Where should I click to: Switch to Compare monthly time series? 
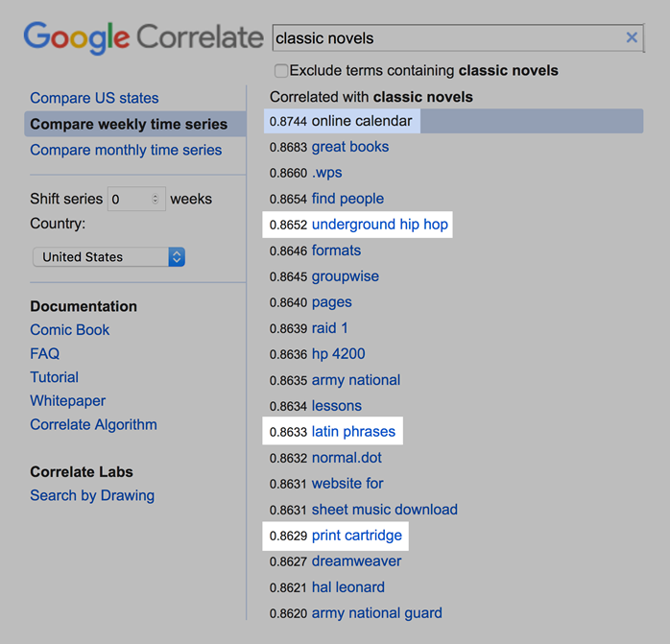click(x=126, y=150)
